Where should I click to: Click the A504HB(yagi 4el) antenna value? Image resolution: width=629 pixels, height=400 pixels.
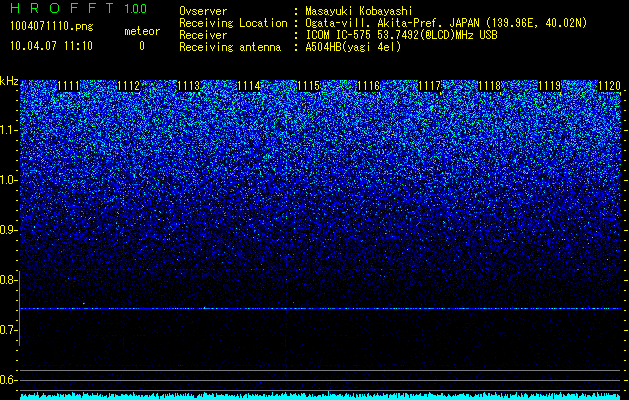pos(353,47)
